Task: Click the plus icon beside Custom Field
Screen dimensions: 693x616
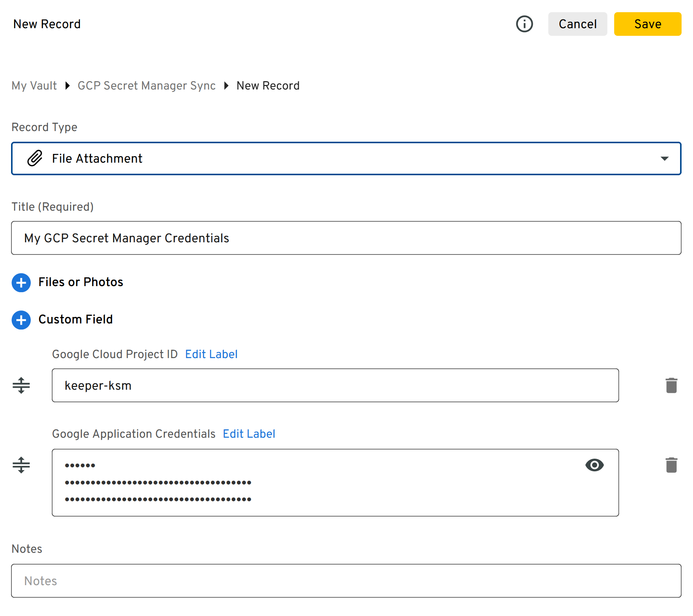Action: click(21, 320)
